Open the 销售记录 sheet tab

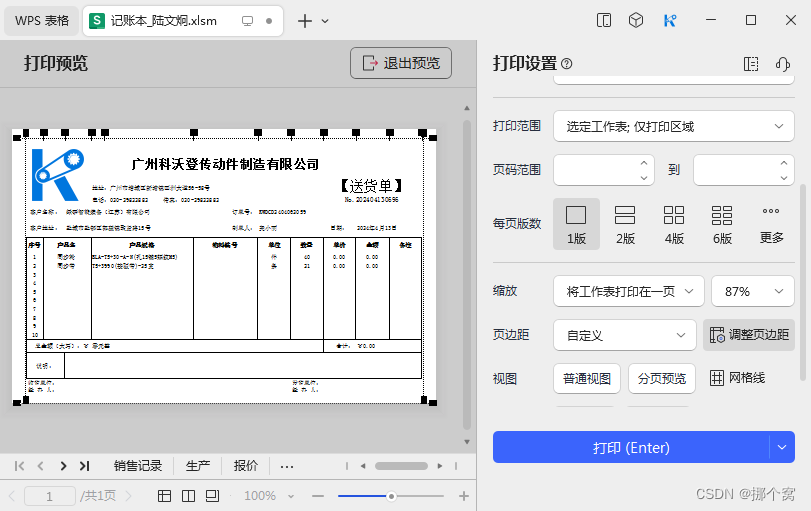click(138, 466)
